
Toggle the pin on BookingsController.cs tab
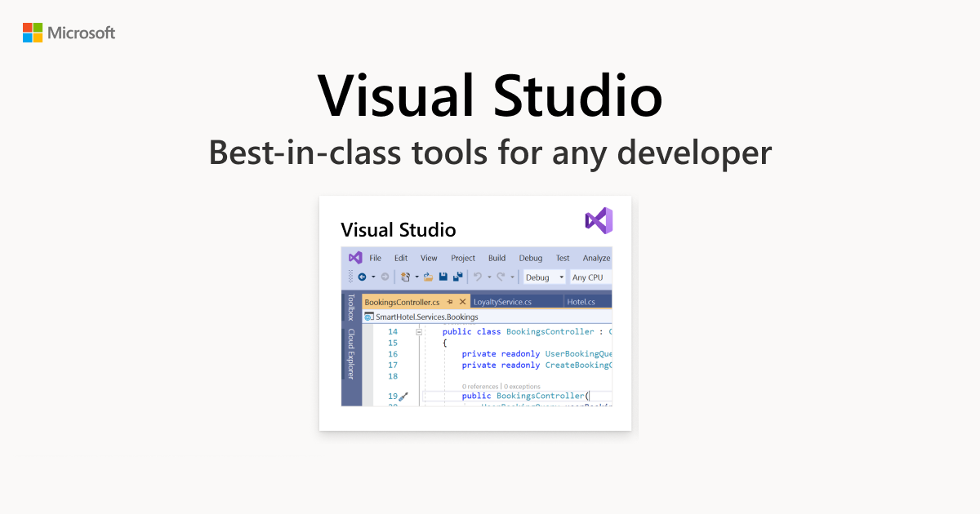449,302
